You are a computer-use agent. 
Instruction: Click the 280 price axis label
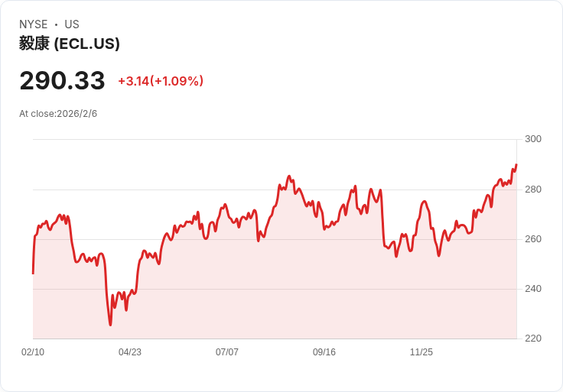click(533, 189)
